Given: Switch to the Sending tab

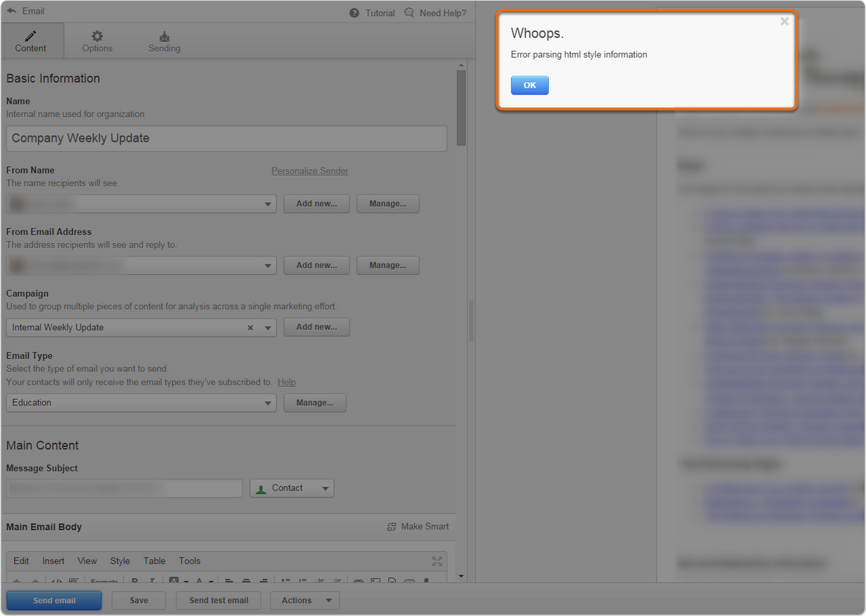Looking at the screenshot, I should pos(164,41).
